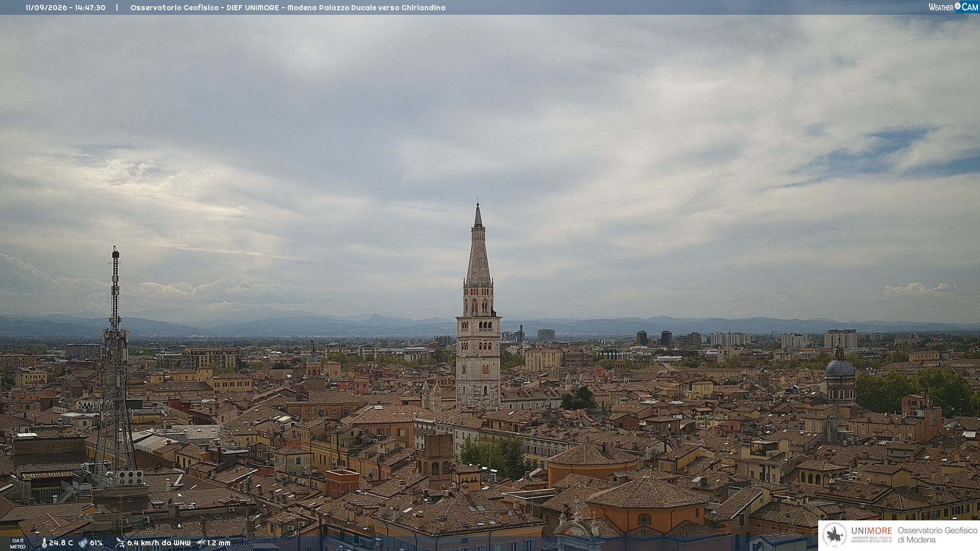Click the Ghirlandina tower belfry windows
This screenshot has width=980, height=551.
click(479, 306)
